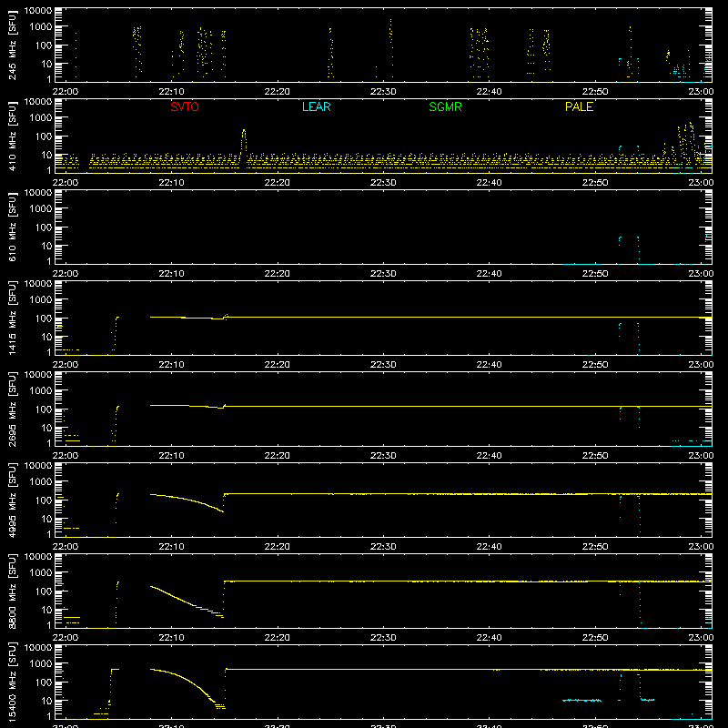
Task: Select the 100 y-axis value of 15400 MHz panel
Action: coord(44,682)
